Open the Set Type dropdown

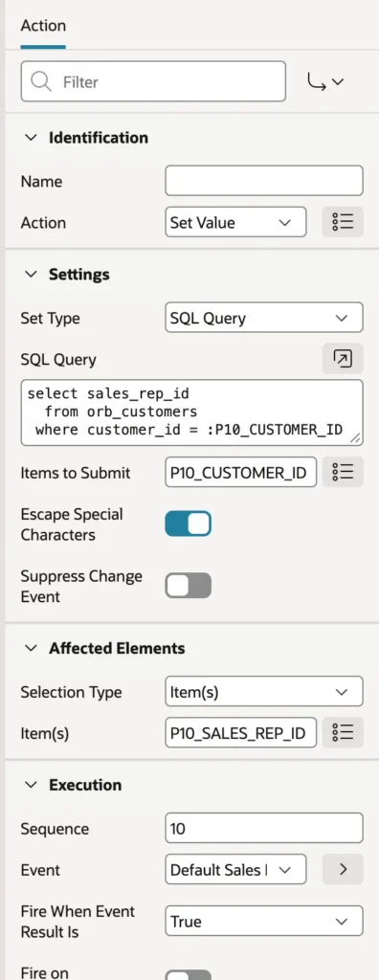pyautogui.click(x=264, y=318)
